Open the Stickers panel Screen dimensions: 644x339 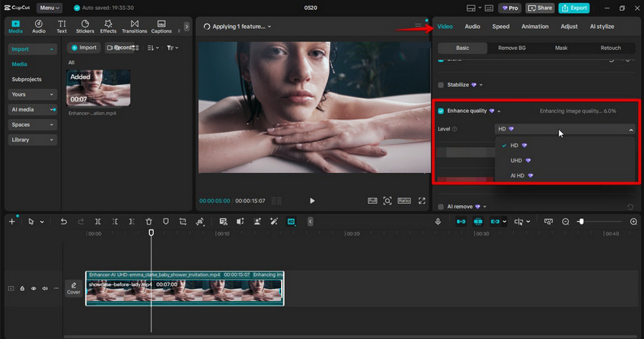click(x=85, y=27)
